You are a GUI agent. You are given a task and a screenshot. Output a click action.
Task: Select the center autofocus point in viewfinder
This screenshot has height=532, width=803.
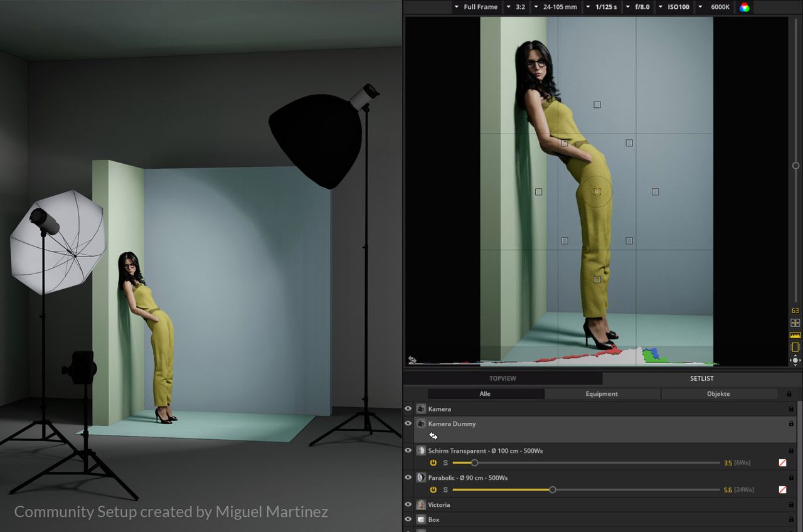point(597,192)
